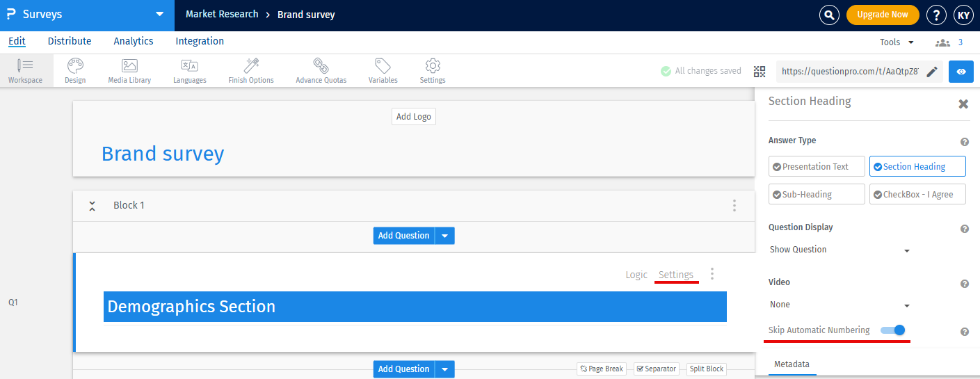The height and width of the screenshot is (379, 980).
Task: Open the KY user avatar menu
Action: 963,15
